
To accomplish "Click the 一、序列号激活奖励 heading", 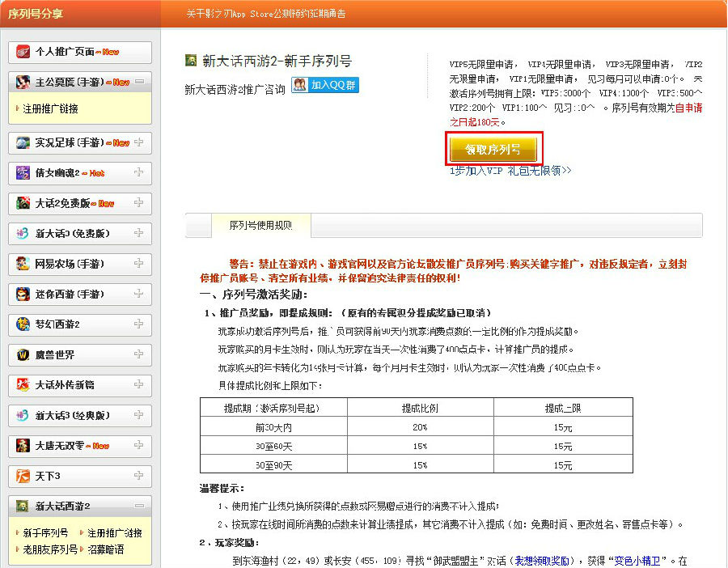I will 253,295.
